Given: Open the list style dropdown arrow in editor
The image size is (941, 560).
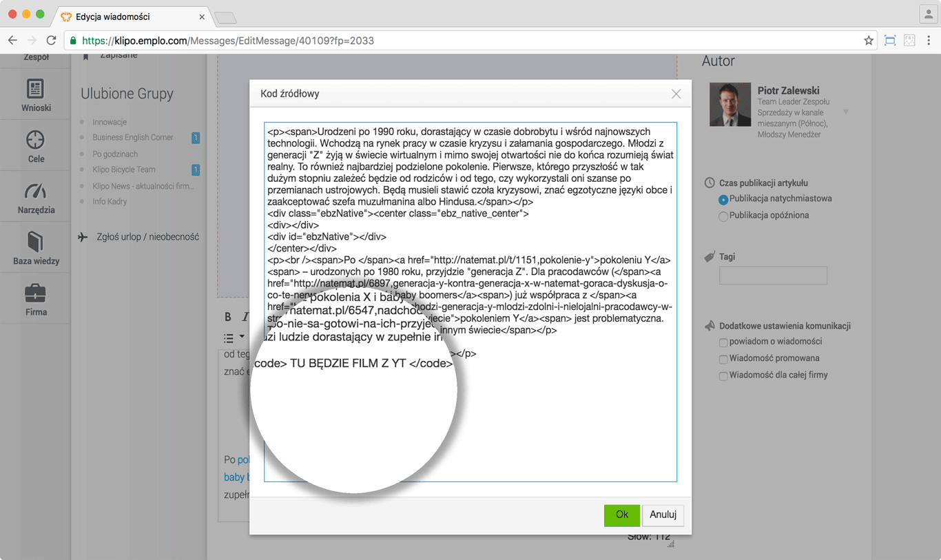Looking at the screenshot, I should tap(242, 338).
